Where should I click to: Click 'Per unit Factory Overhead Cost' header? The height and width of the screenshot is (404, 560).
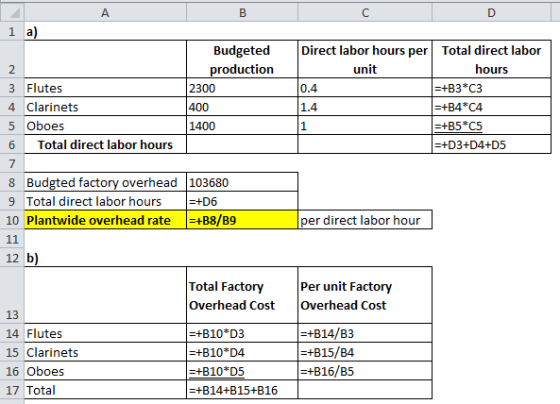tap(365, 295)
